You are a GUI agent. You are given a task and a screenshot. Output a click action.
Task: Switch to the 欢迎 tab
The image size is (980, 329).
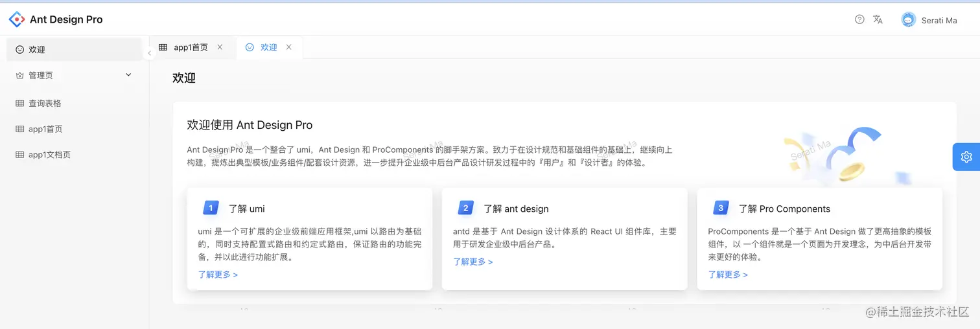269,47
